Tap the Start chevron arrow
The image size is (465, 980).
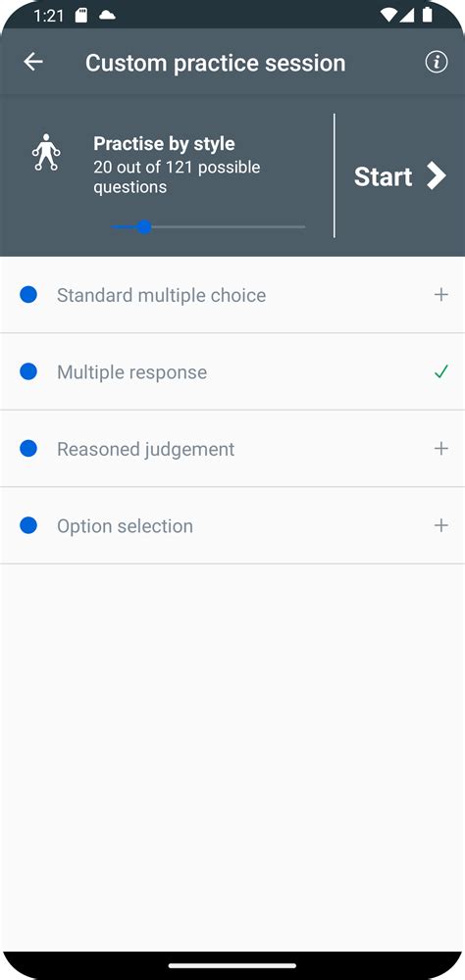point(437,176)
